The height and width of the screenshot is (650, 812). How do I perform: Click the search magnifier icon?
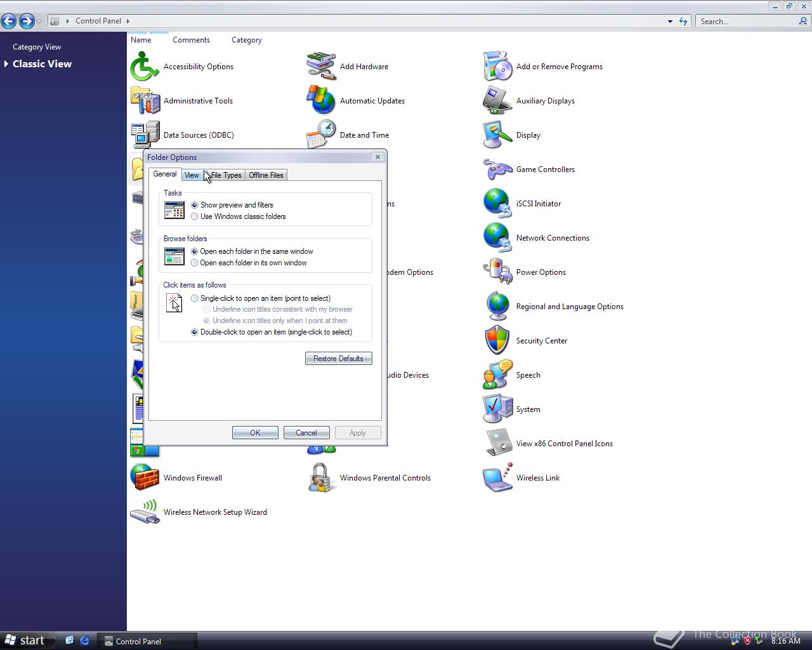click(x=803, y=21)
